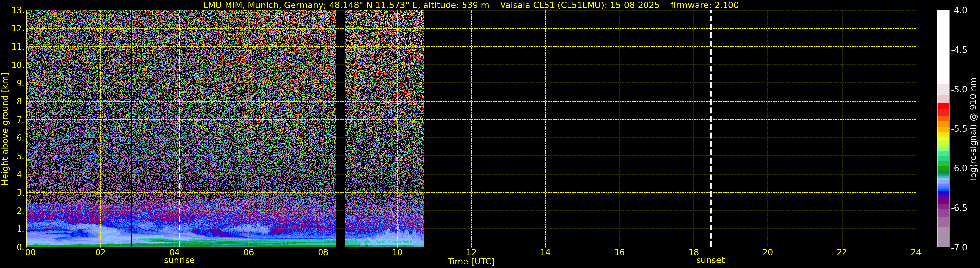Click the colorbar value -6.0
Image resolution: width=980 pixels, height=268 pixels.
click(959, 168)
